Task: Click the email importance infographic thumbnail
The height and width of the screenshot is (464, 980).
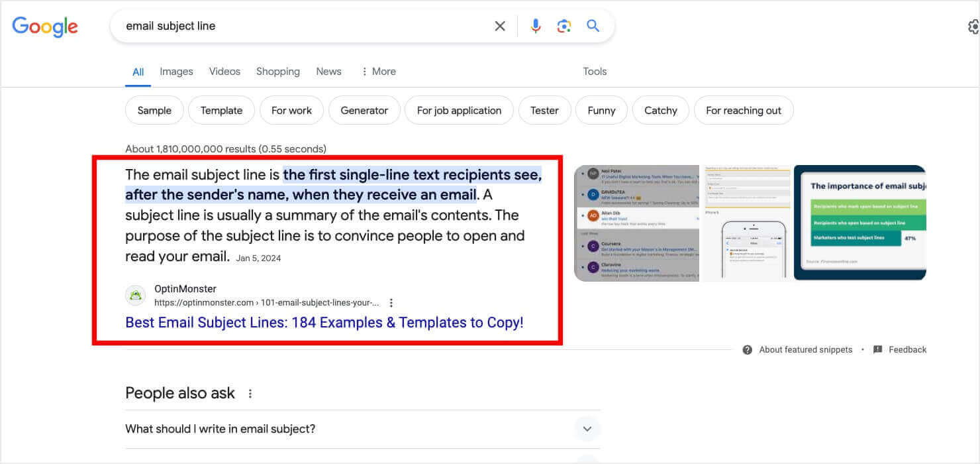Action: pyautogui.click(x=859, y=223)
